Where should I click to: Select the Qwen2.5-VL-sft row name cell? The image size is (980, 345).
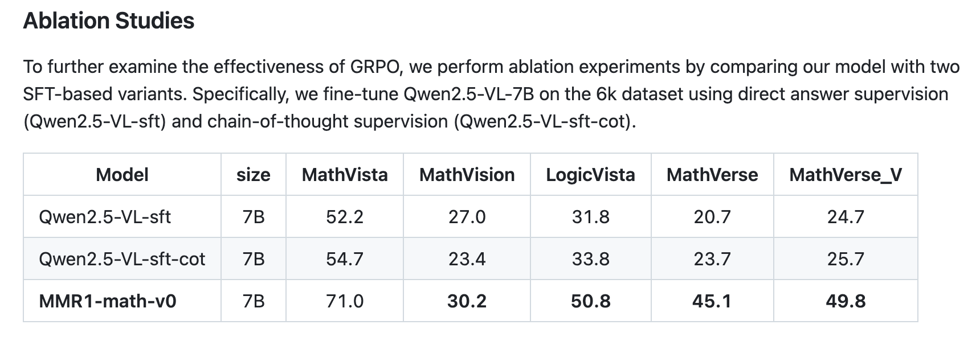tap(105, 217)
